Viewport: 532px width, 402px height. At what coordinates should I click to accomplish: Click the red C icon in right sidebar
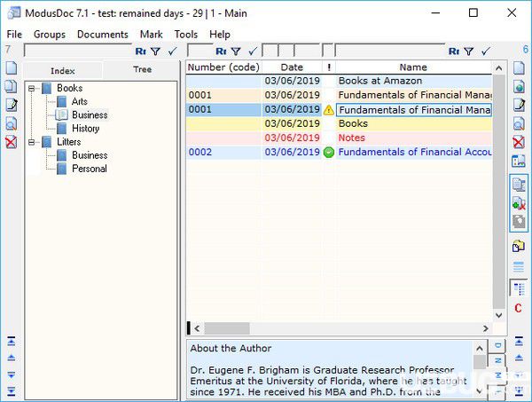518,308
